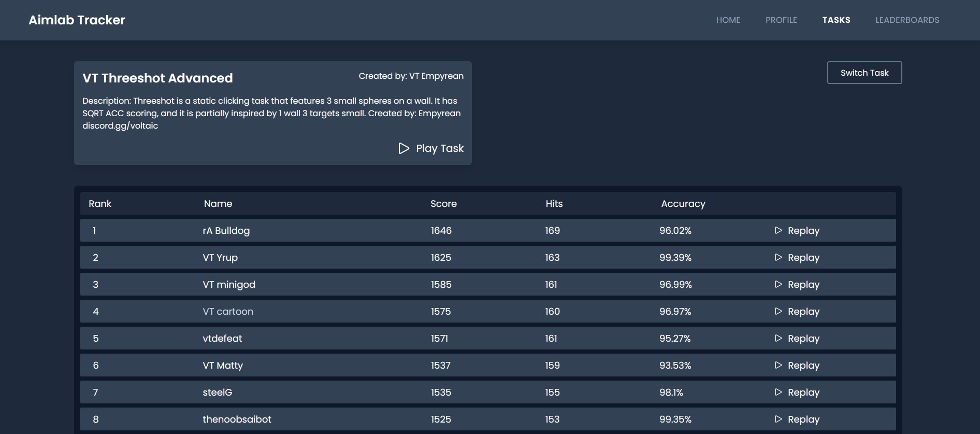Click score value 1585

441,284
